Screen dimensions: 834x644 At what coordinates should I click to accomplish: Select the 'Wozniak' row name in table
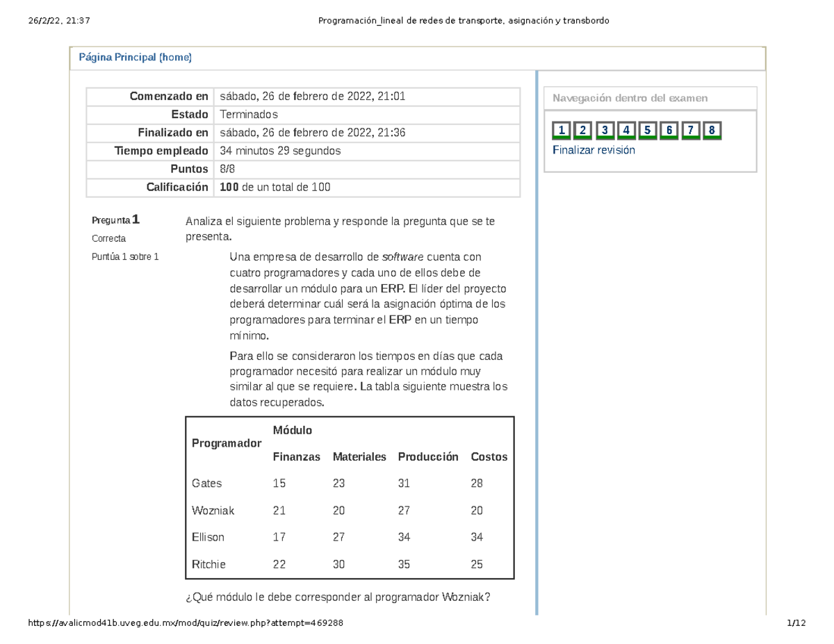pos(213,511)
